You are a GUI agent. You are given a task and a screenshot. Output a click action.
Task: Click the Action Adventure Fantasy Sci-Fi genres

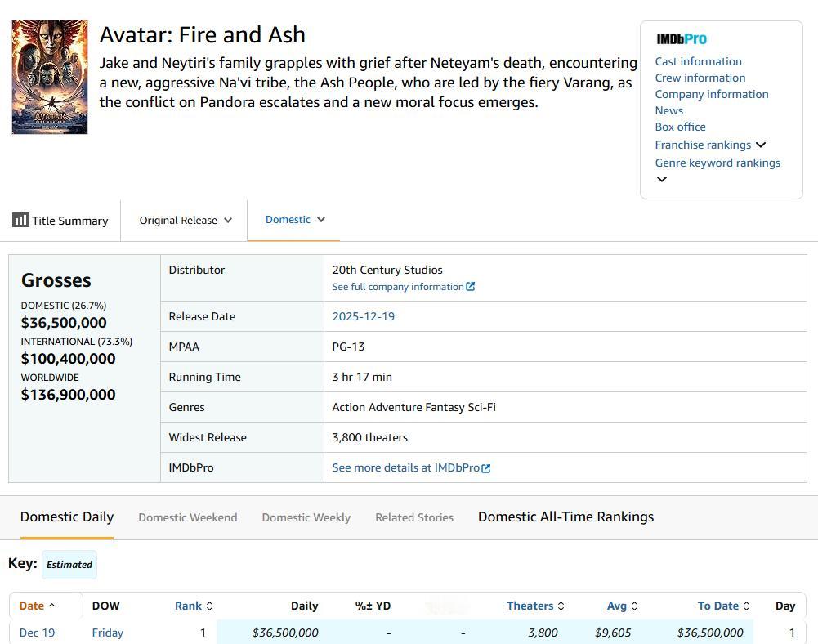[x=413, y=407]
